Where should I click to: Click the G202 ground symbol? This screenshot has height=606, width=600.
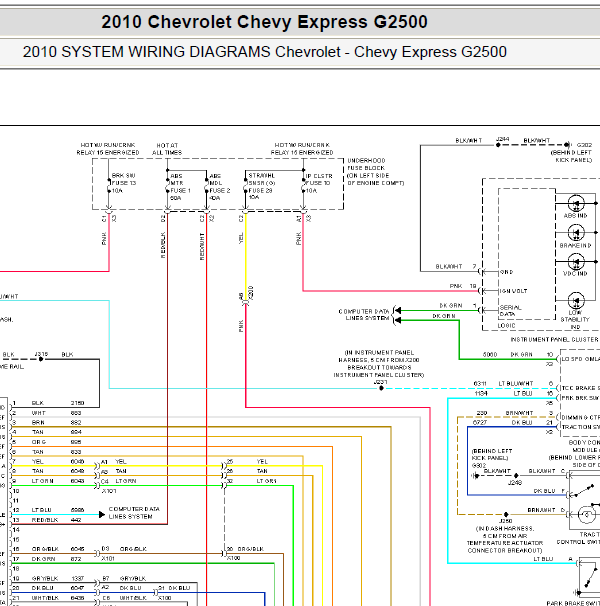pyautogui.click(x=567, y=145)
